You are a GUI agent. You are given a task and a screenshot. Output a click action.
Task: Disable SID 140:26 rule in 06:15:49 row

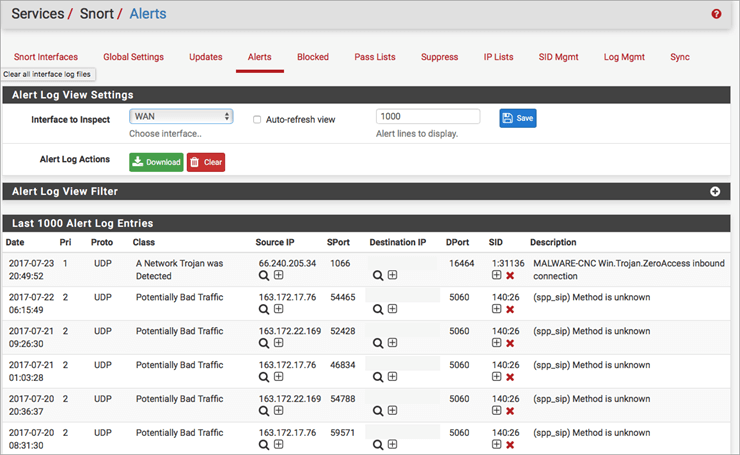point(510,310)
